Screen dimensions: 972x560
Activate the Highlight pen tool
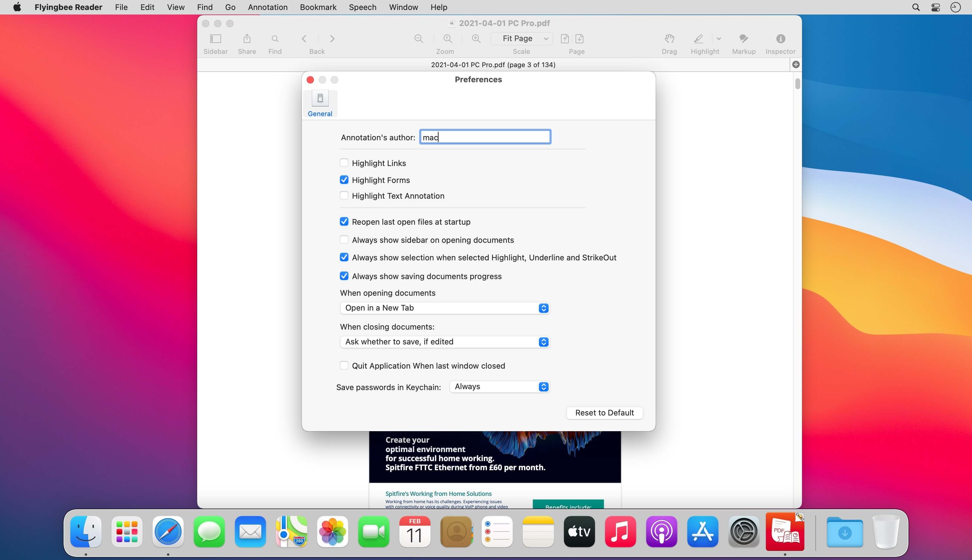tap(698, 39)
